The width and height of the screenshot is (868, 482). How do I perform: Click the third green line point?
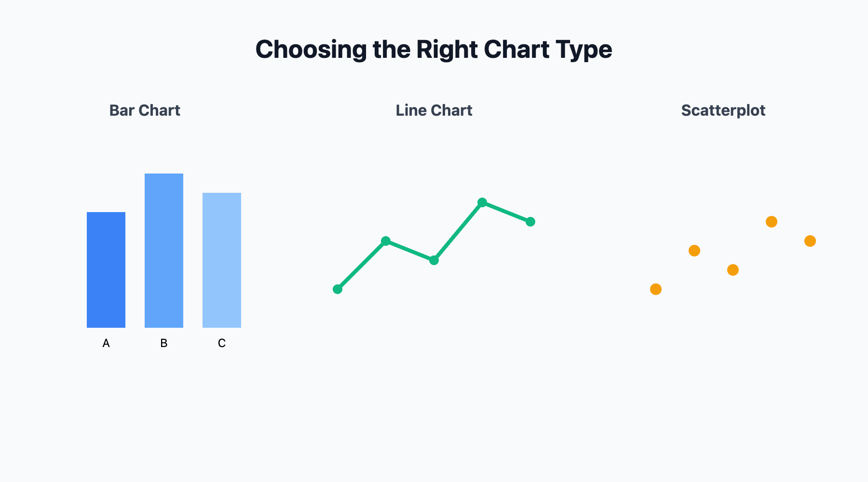tap(434, 260)
